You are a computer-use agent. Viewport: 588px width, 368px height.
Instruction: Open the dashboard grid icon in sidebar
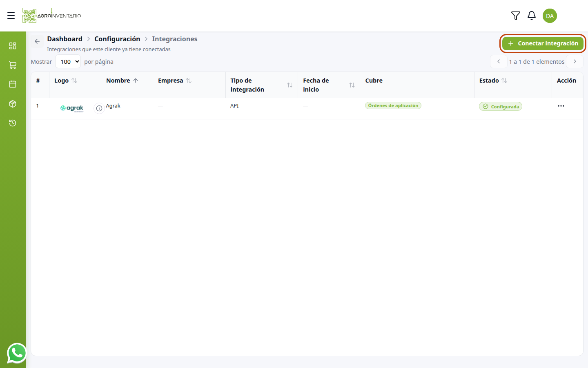[x=13, y=46]
